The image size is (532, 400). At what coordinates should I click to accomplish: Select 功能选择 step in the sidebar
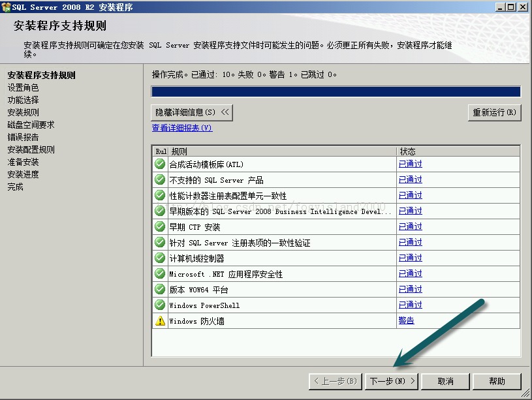coord(23,100)
